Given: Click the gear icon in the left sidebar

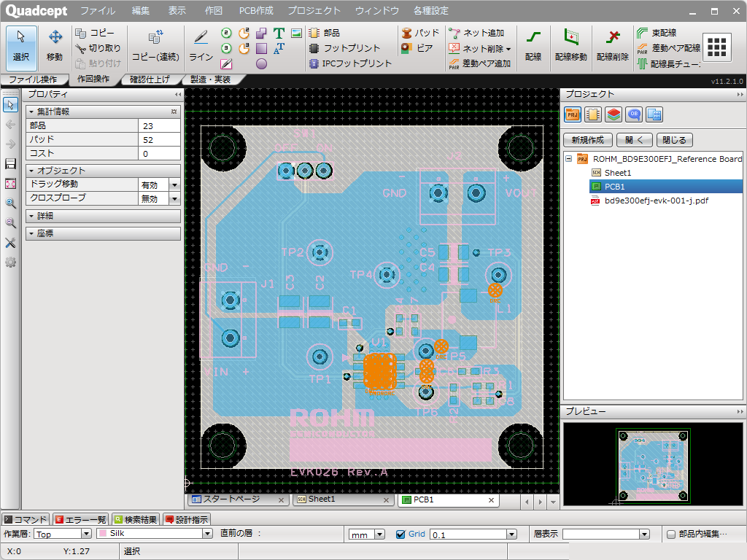Looking at the screenshot, I should tap(10, 262).
